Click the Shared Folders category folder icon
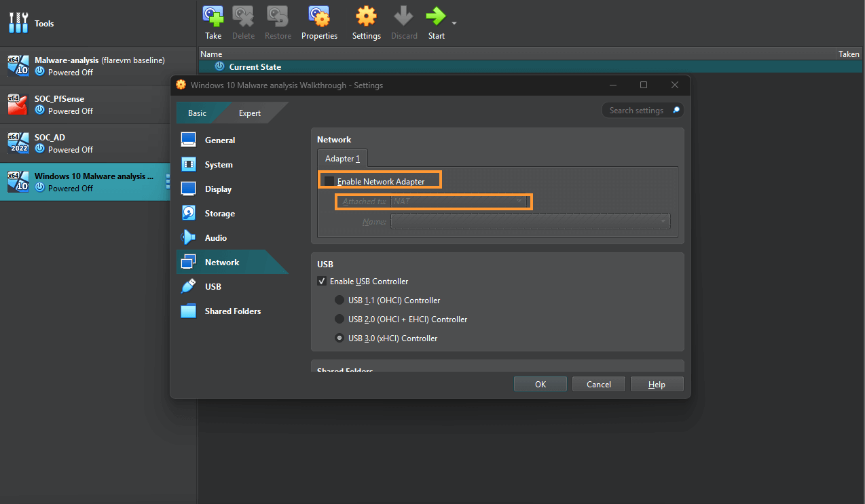Image resolution: width=865 pixels, height=504 pixels. coord(189,311)
